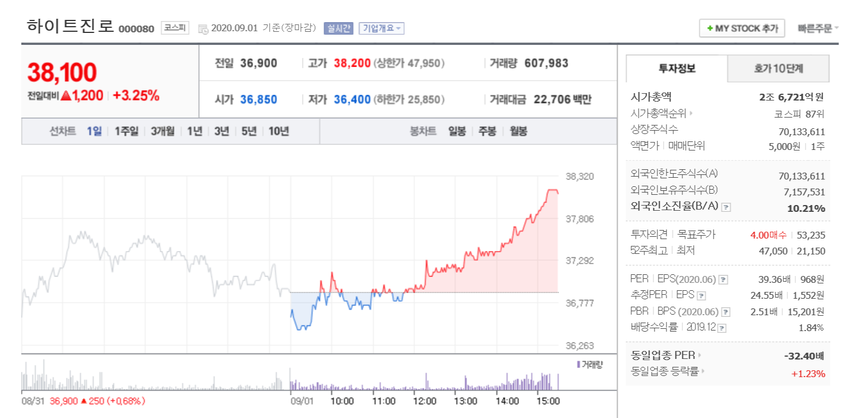868x418 pixels.
Task: Click the 거래대금 value 22,706 백만
Action: (x=562, y=100)
